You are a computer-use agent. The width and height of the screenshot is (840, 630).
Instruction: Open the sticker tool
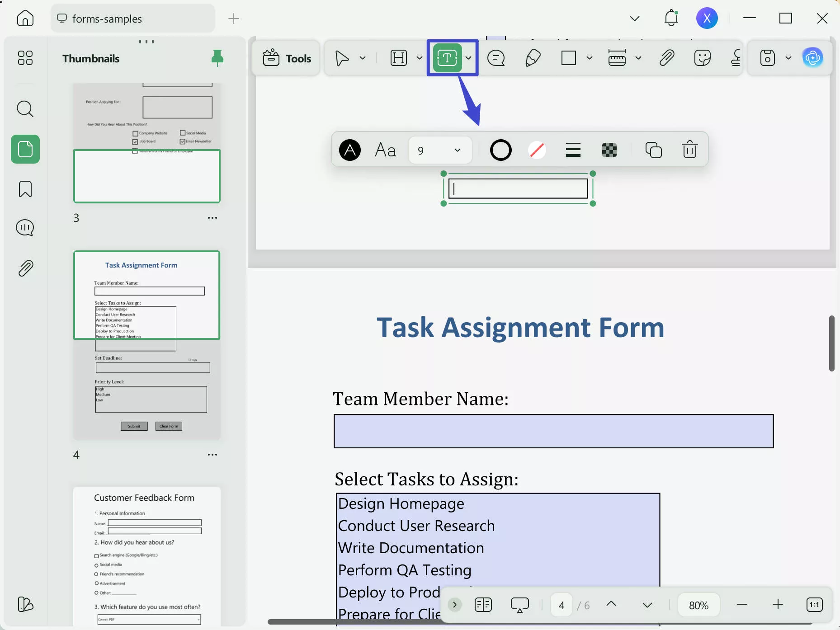702,57
